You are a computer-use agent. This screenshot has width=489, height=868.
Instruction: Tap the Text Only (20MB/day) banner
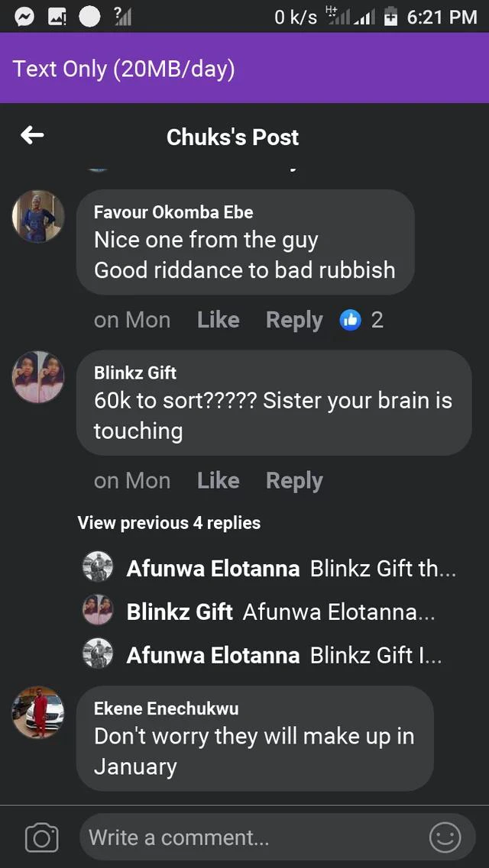pyautogui.click(x=124, y=69)
